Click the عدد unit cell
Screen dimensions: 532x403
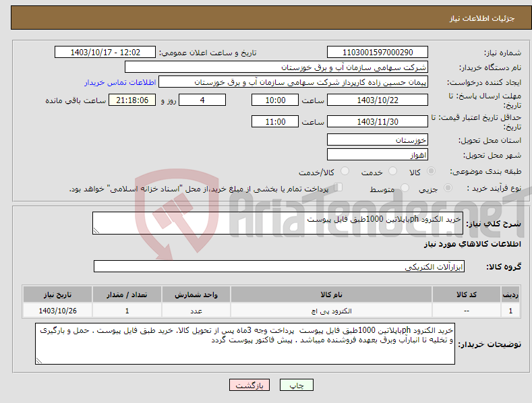pos(196,311)
